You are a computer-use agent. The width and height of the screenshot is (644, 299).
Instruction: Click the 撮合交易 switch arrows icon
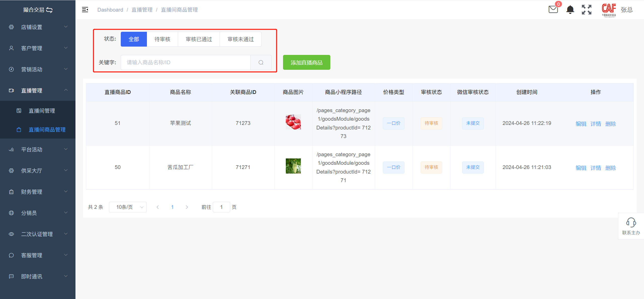tap(50, 10)
